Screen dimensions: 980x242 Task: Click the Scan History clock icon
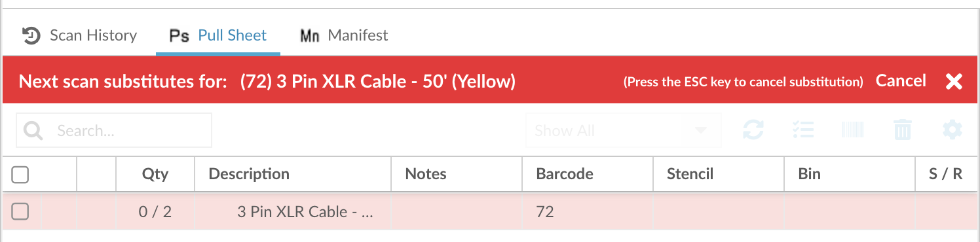tap(31, 35)
